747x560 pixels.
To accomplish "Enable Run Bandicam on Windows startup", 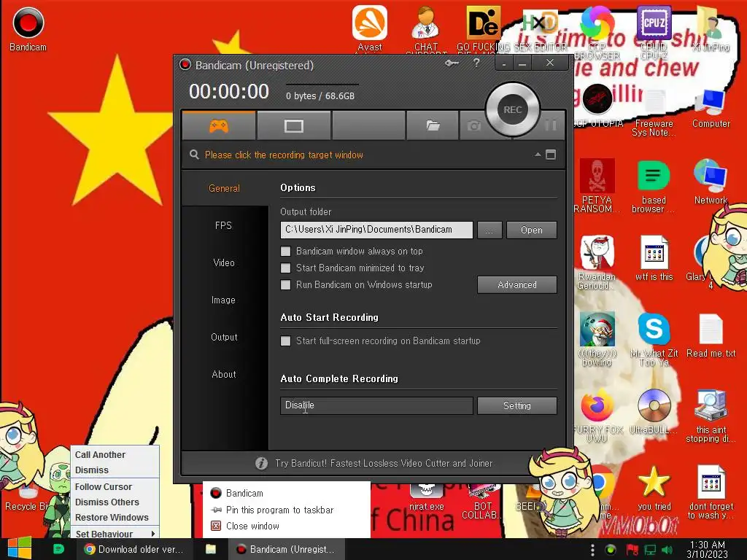I will 285,285.
